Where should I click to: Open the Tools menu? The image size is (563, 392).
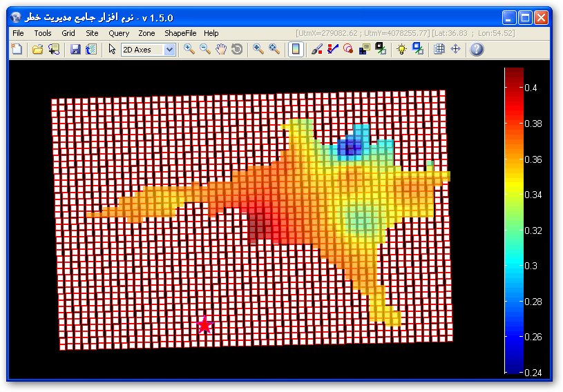(x=43, y=33)
